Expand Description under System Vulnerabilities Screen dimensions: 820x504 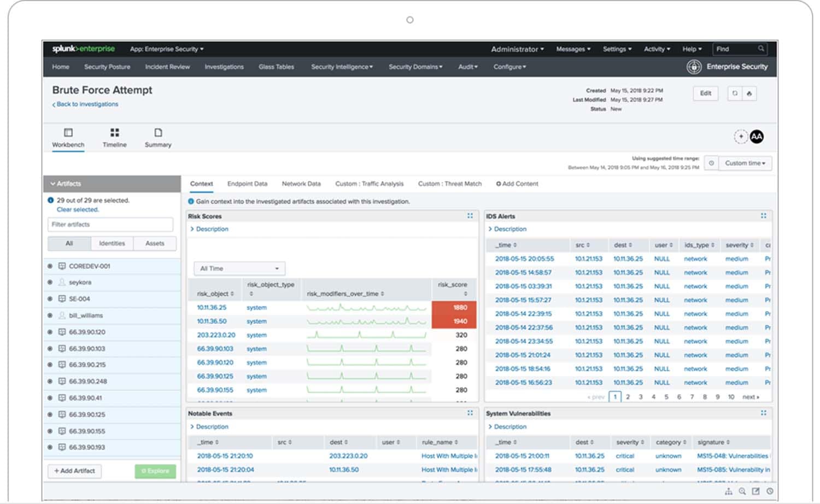tap(507, 426)
